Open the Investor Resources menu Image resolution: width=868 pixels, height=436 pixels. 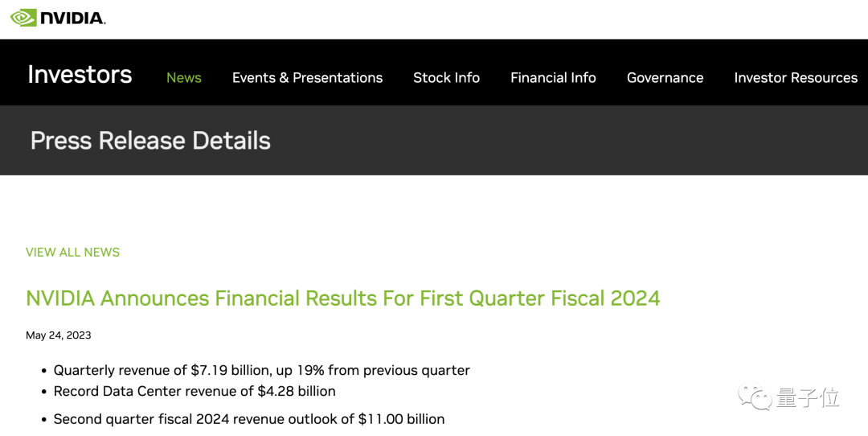[796, 78]
